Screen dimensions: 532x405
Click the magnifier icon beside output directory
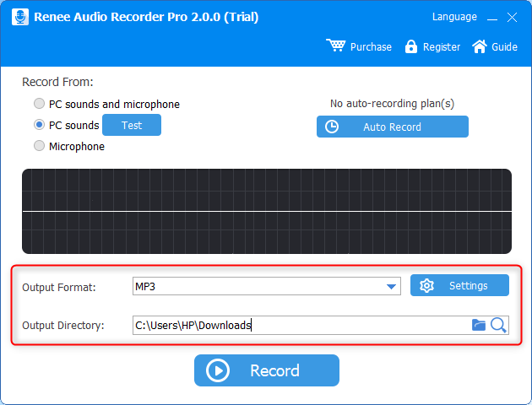[498, 325]
